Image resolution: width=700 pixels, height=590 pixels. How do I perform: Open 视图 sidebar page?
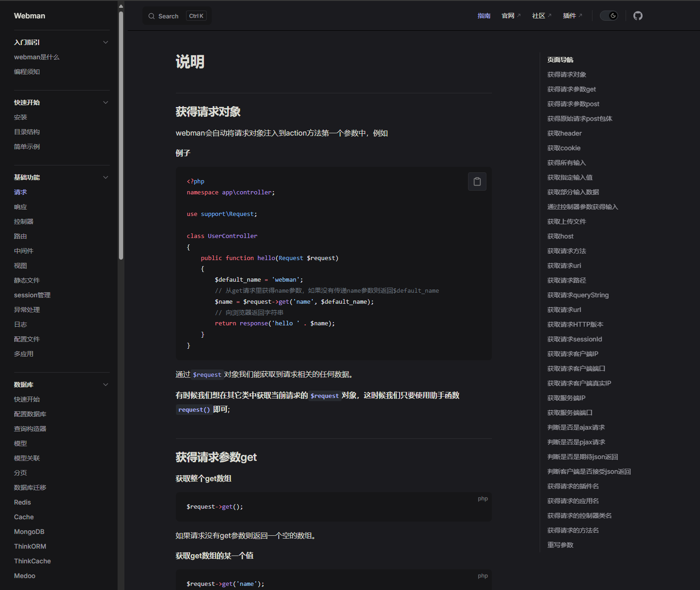click(x=20, y=266)
